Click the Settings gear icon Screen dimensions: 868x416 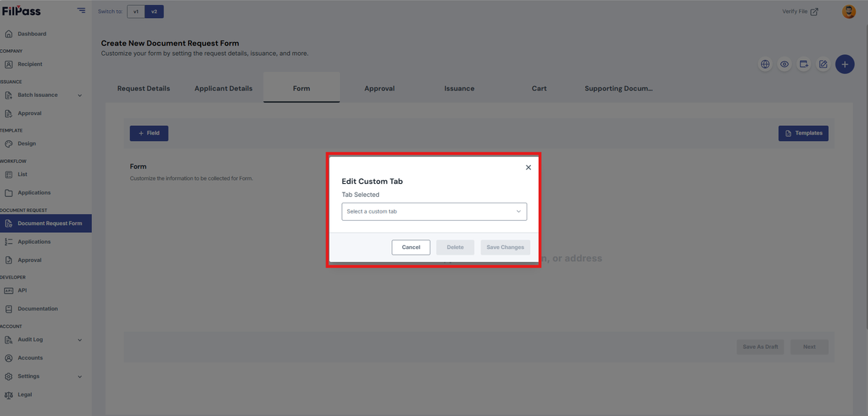9,376
